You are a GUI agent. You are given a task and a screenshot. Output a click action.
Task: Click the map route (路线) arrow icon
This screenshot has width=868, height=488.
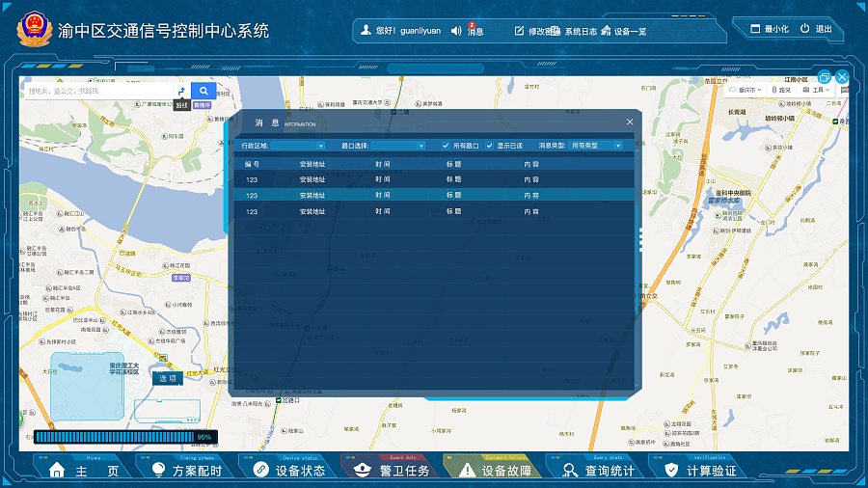pyautogui.click(x=181, y=91)
